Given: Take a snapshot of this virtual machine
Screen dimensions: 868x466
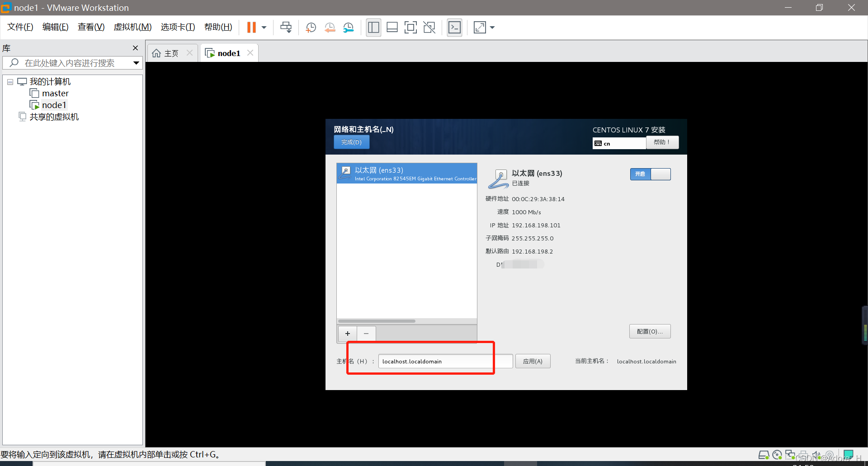Looking at the screenshot, I should (311, 28).
